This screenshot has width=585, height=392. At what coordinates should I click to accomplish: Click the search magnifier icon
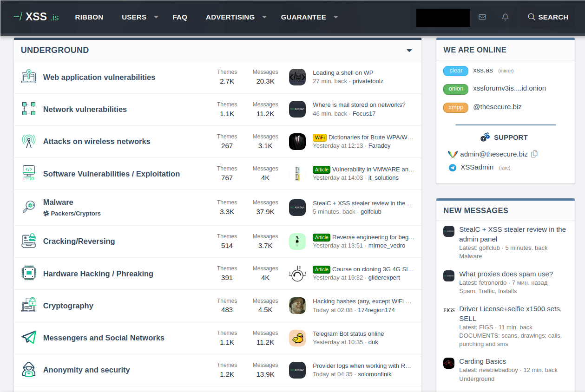[531, 17]
